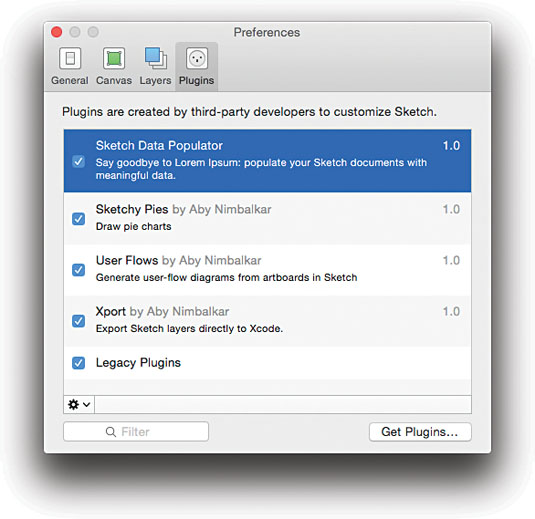Select the Sketchy Pies plugin name
The width and height of the screenshot is (535, 519).
point(132,210)
